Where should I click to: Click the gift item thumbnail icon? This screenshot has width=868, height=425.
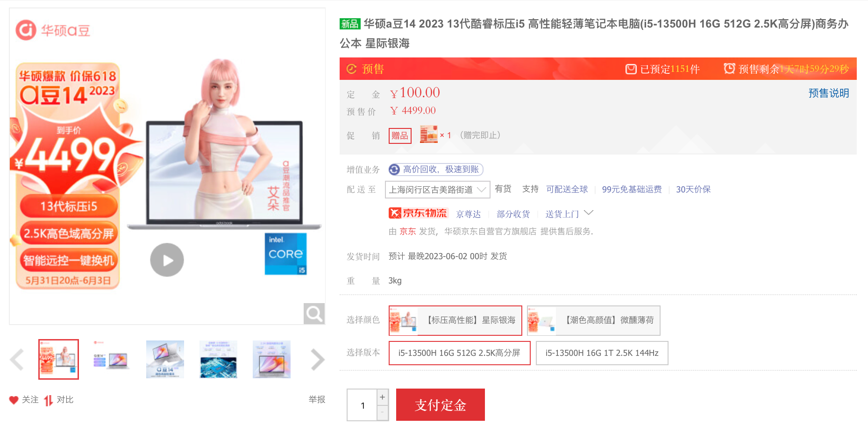(428, 135)
